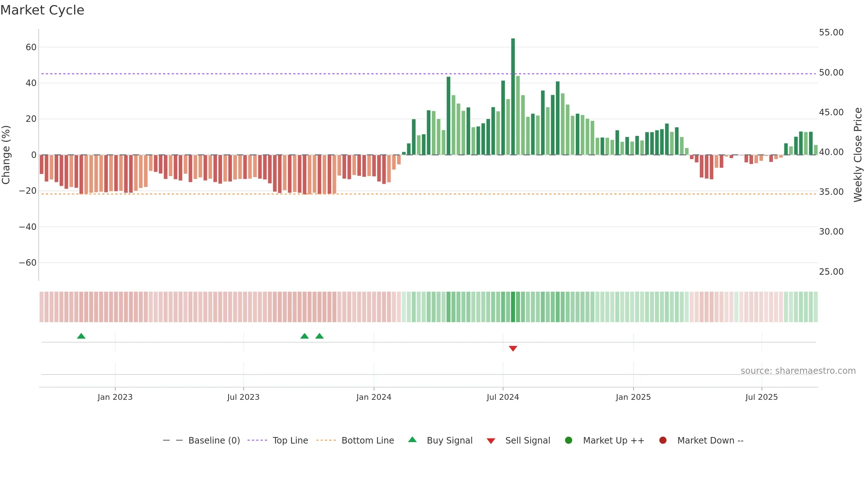Click the orange dotted Bottom Line on chart
This screenshot has height=488, width=868.
[x=429, y=194]
